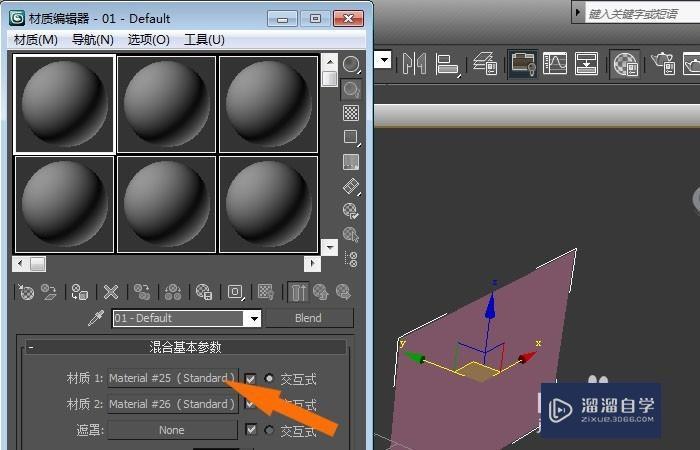Select the top-middle sample slot sphere
Screen dimensions: 700x450
coord(167,104)
